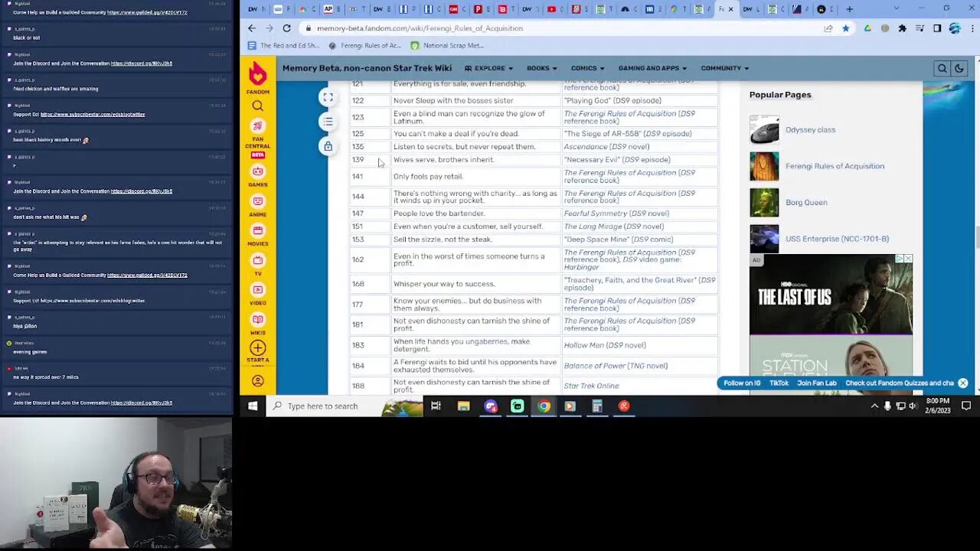Click the Odyssey class thumbnail
Screen dimensions: 980x551
tap(764, 130)
